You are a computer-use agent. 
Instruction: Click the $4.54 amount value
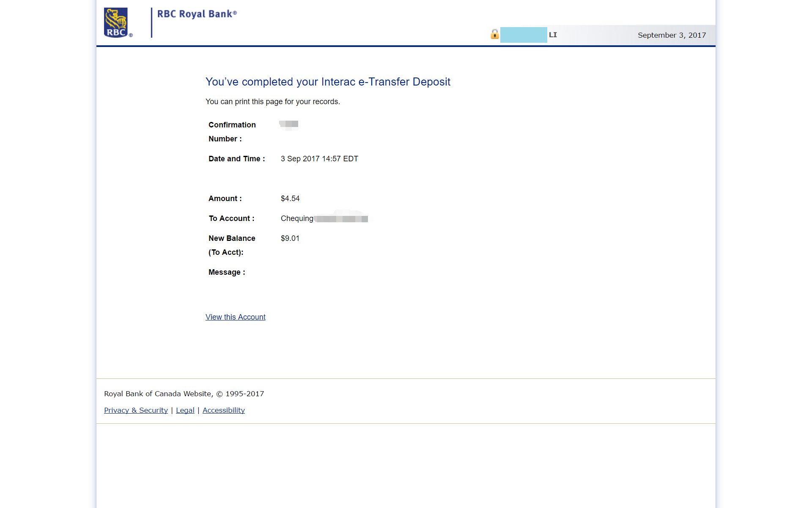point(290,199)
